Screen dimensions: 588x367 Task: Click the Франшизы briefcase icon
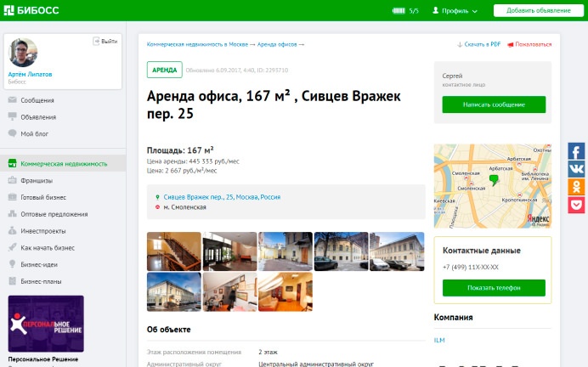pyautogui.click(x=13, y=180)
